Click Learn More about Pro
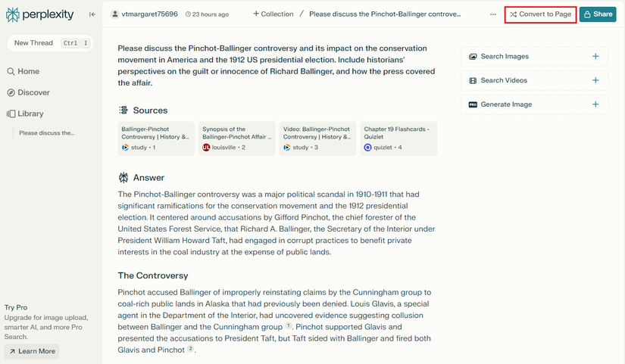Image resolution: width=625 pixels, height=364 pixels. pos(32,351)
